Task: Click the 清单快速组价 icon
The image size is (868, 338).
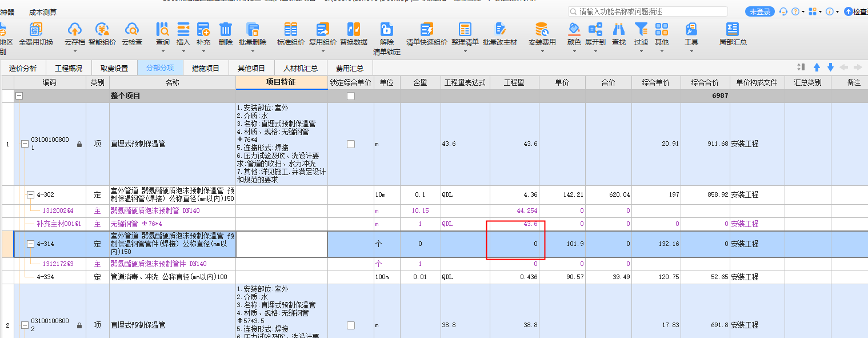Action: 426,30
